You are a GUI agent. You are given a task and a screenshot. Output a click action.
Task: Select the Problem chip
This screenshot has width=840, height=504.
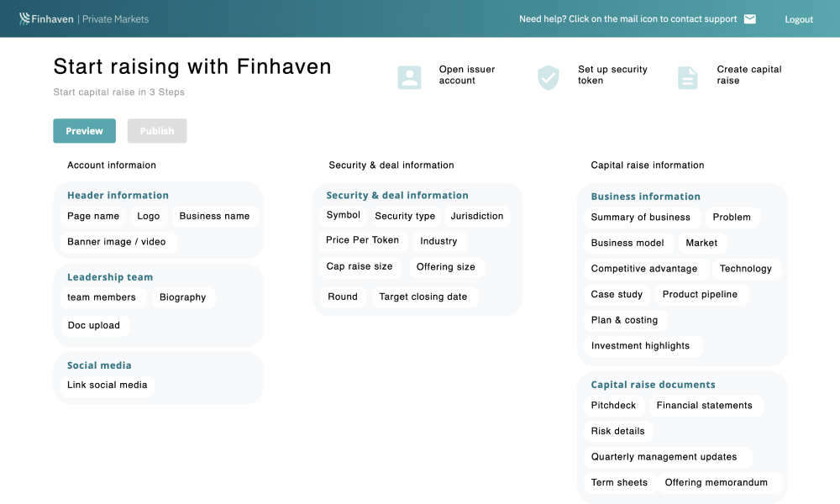click(x=732, y=218)
